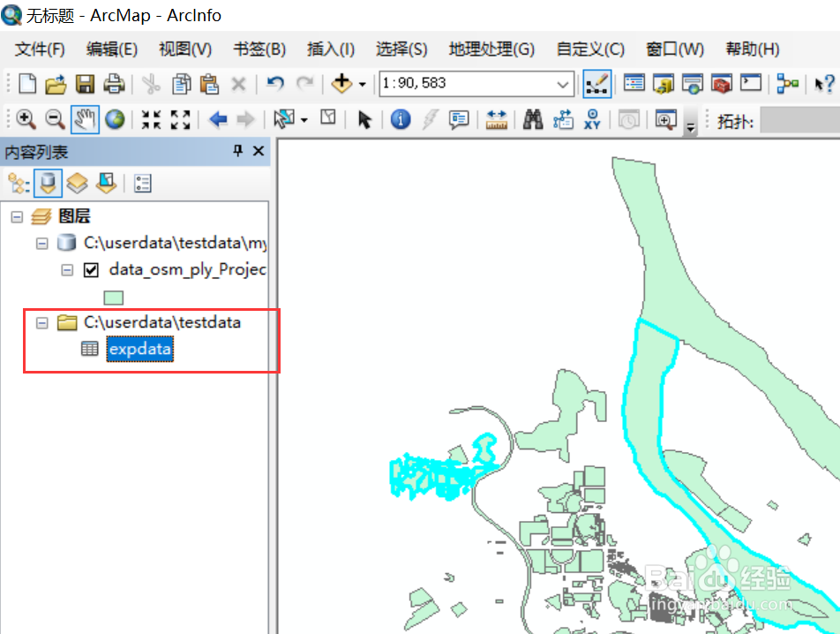Click the Full Extent globe icon

tap(114, 119)
